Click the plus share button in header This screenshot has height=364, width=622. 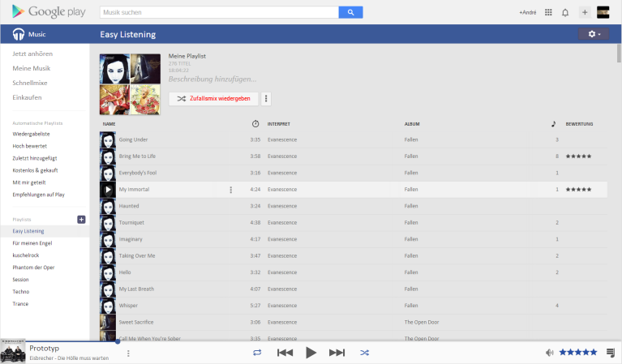pyautogui.click(x=585, y=12)
